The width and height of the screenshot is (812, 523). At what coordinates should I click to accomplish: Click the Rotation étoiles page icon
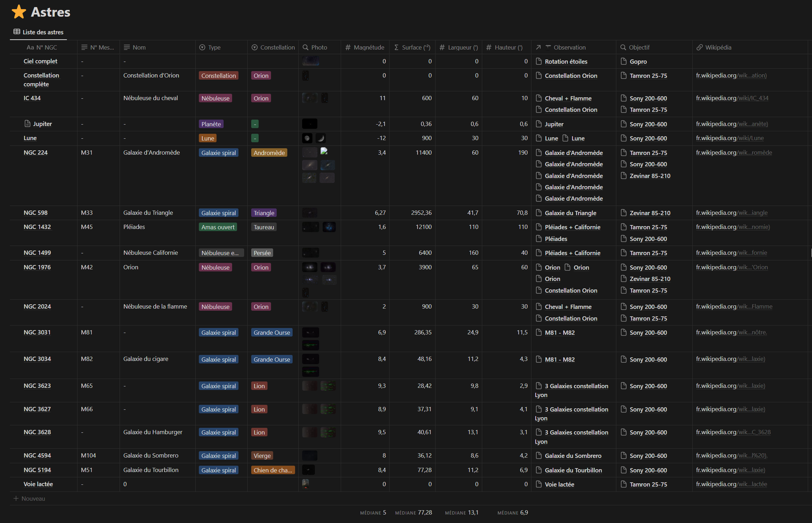539,61
